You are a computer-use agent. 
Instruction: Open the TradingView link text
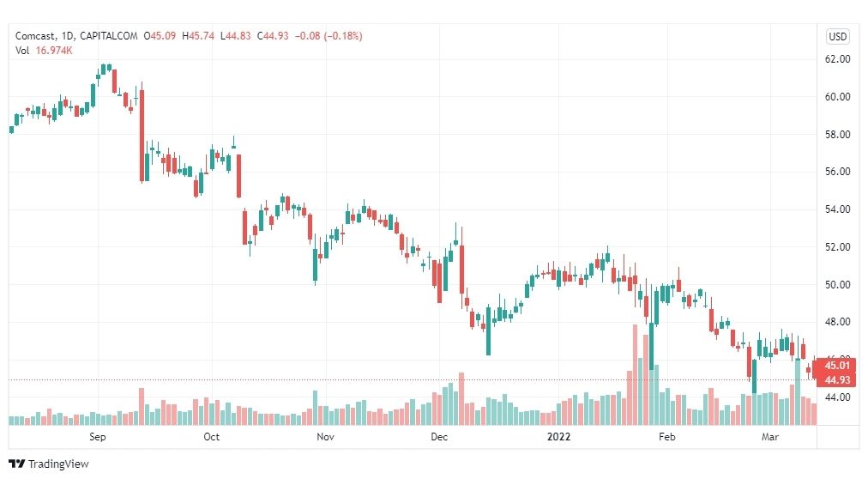point(58,464)
